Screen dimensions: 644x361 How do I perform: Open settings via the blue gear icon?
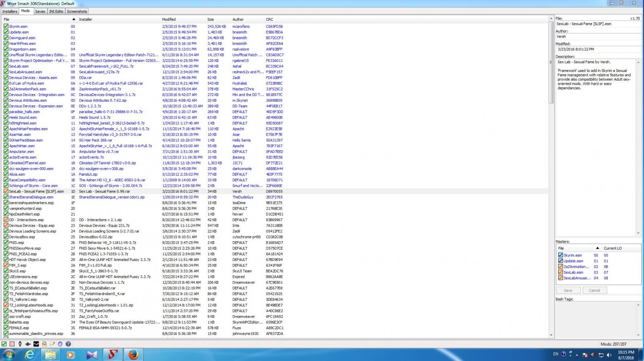[60, 344]
